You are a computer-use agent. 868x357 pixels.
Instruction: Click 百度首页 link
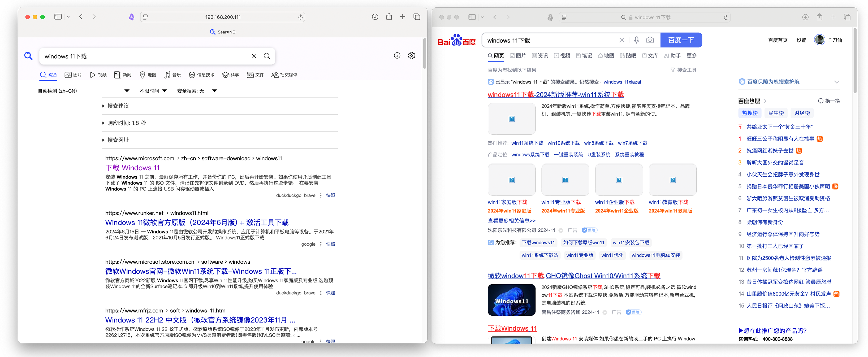click(x=777, y=40)
